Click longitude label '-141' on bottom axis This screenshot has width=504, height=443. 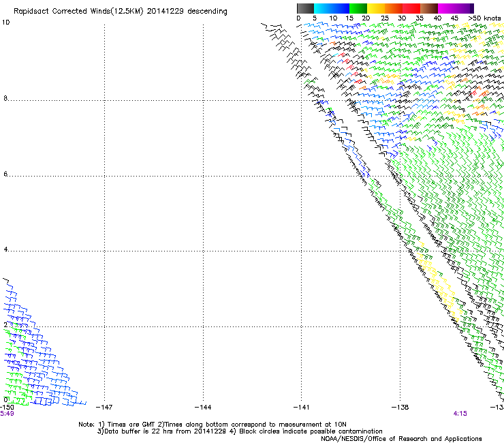click(302, 408)
